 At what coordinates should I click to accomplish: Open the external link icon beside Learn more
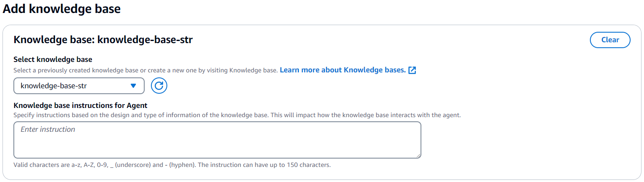(x=412, y=70)
